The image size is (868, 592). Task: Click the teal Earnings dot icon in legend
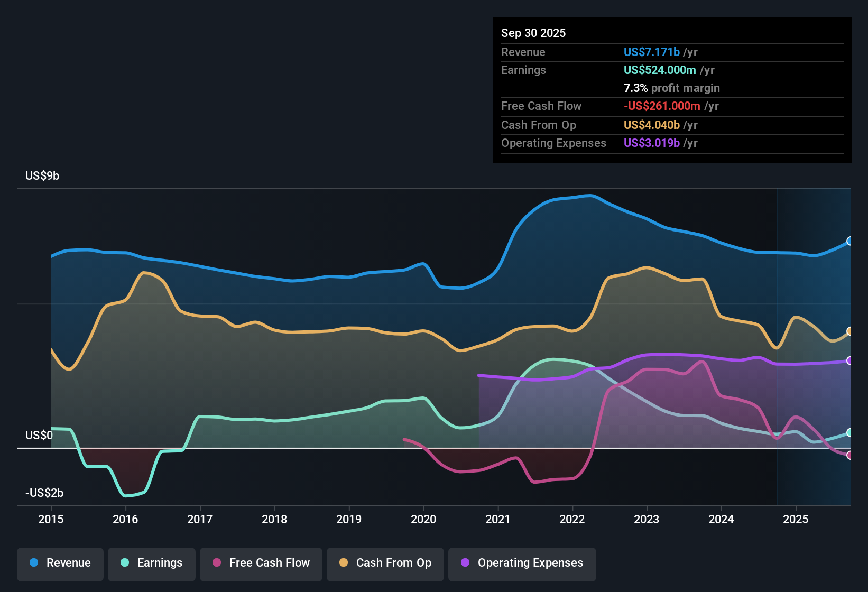click(x=124, y=563)
